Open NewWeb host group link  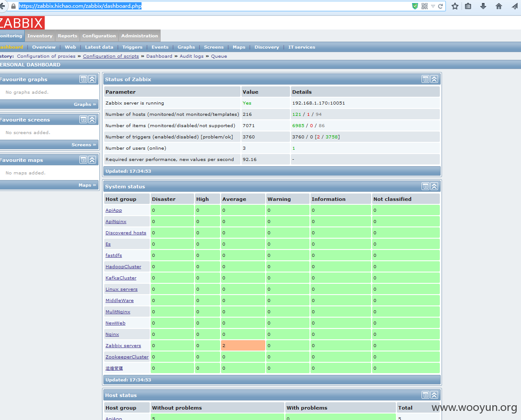pyautogui.click(x=115, y=323)
